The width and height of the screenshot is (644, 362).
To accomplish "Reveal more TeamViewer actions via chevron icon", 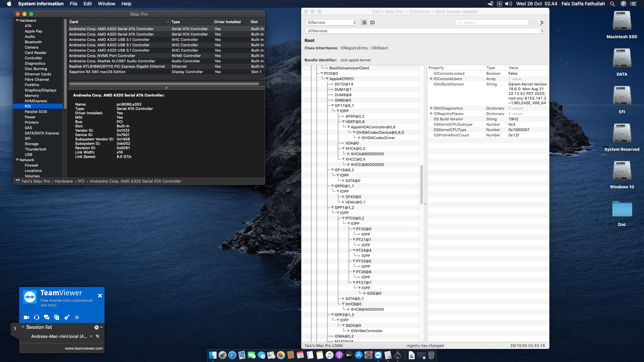I will tap(77, 317).
